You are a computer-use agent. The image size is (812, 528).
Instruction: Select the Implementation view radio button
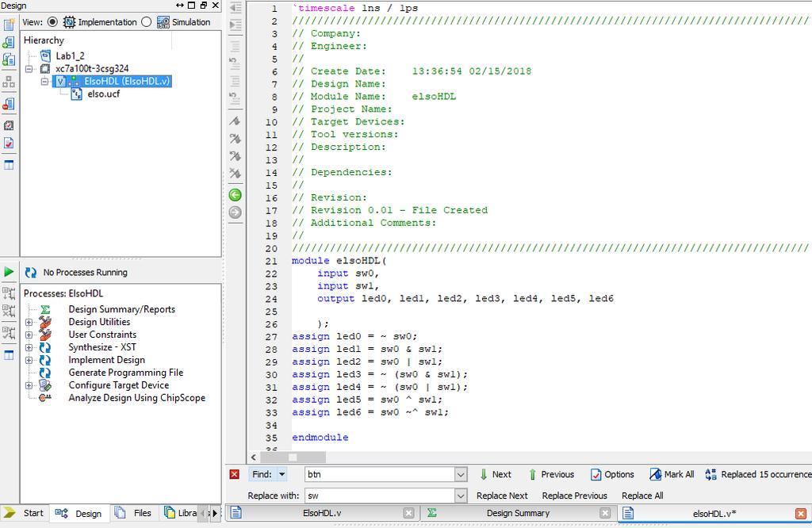pos(53,22)
